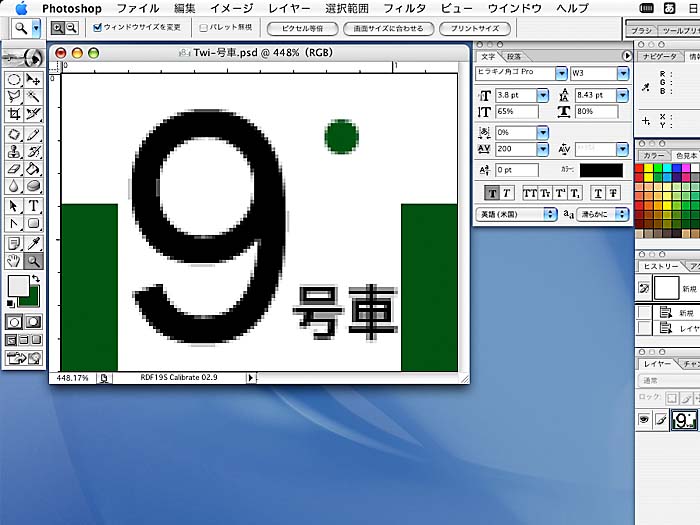700x525 pixels.
Task: Click Jump to ImageReady button
Action: pos(24,358)
